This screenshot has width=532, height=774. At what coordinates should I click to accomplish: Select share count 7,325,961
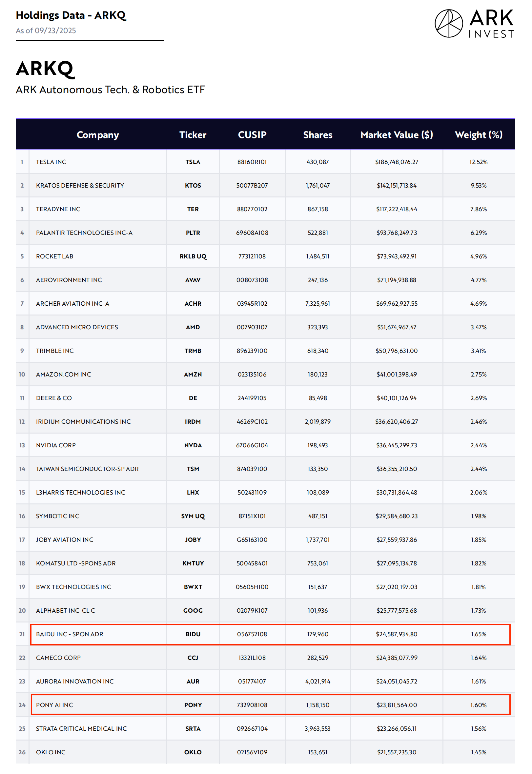[318, 304]
